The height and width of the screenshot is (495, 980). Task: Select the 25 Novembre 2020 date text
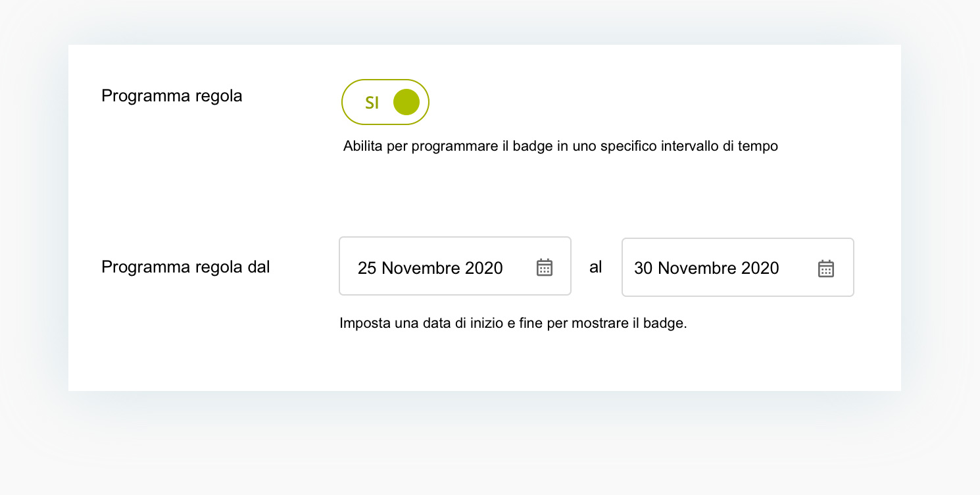[430, 268]
